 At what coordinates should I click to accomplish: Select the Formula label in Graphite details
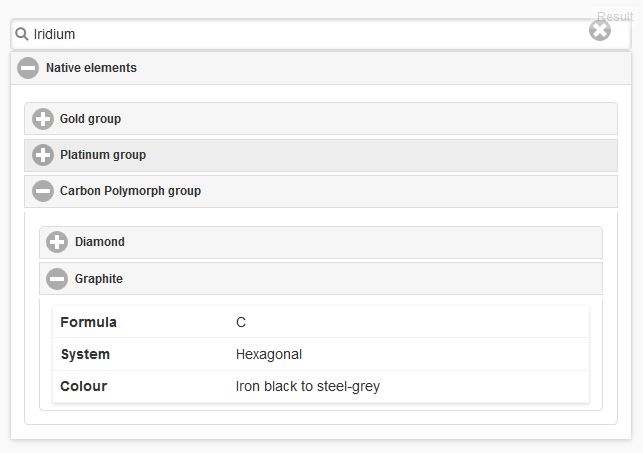[x=88, y=322]
